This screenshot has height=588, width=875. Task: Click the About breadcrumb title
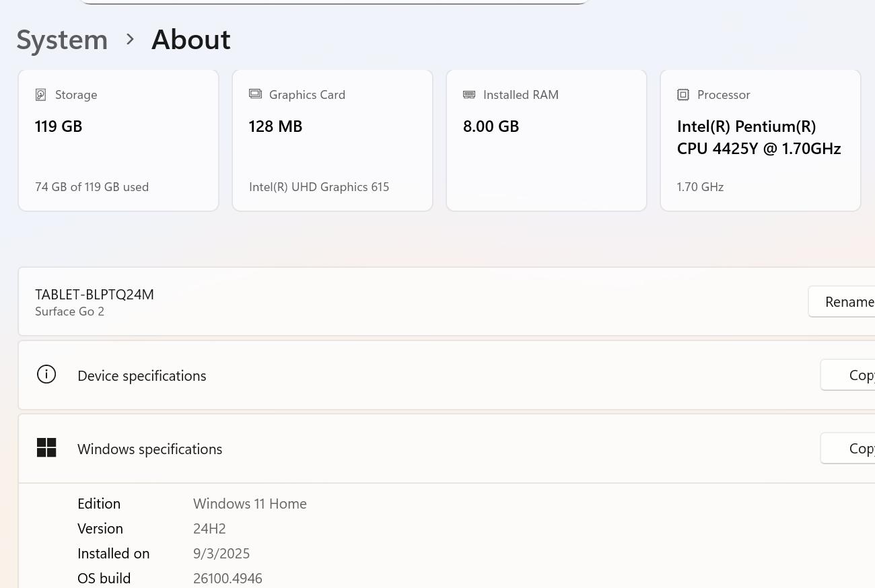tap(191, 40)
